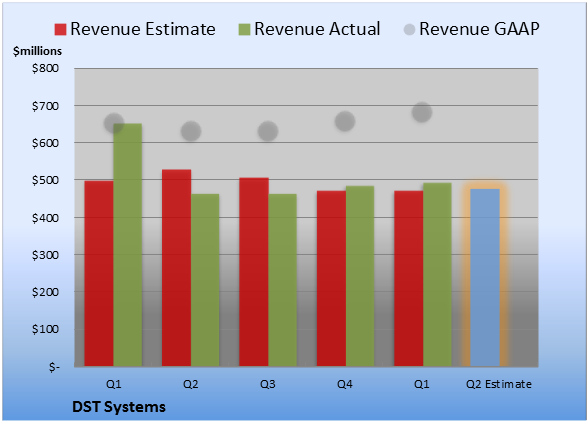
Task: Select the first Q1 red estimate bar
Action: click(x=99, y=273)
